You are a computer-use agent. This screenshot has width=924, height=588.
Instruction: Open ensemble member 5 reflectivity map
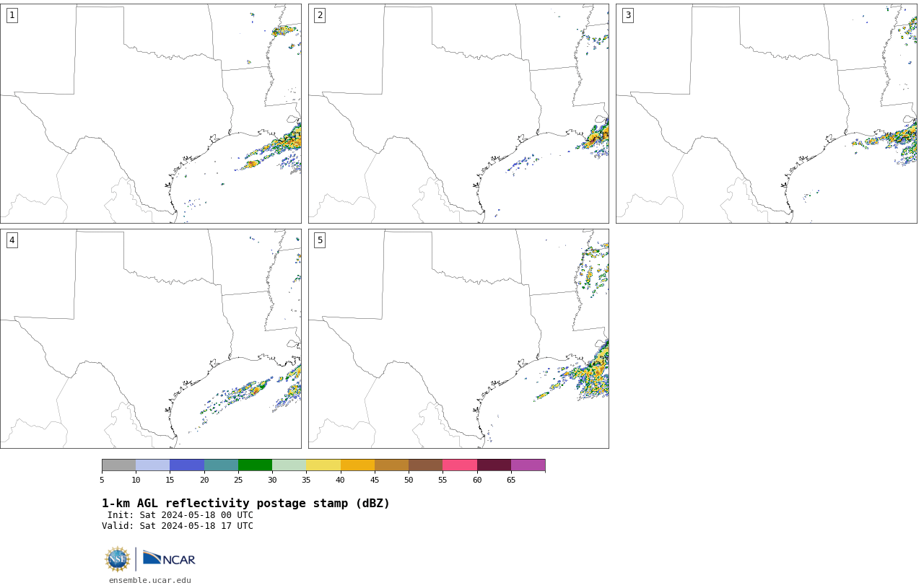(458, 338)
